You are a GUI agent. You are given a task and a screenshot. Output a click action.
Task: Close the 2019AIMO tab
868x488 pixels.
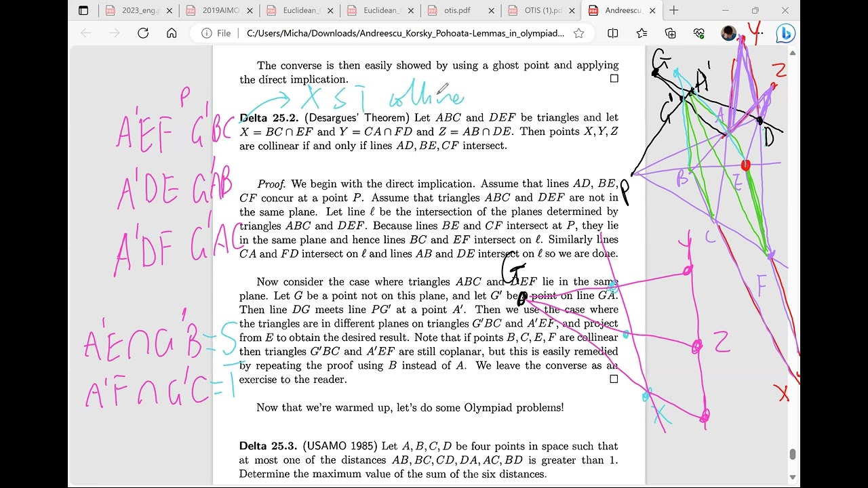[250, 10]
